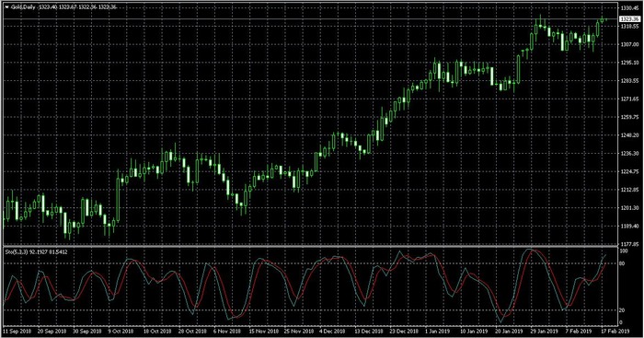The width and height of the screenshot is (644, 338).
Task: Click the stochastic level 20 label
Action: tap(622, 310)
